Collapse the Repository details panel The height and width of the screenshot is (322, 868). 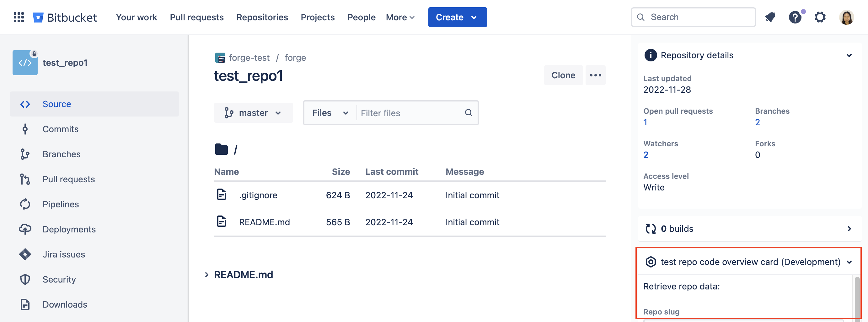point(849,55)
